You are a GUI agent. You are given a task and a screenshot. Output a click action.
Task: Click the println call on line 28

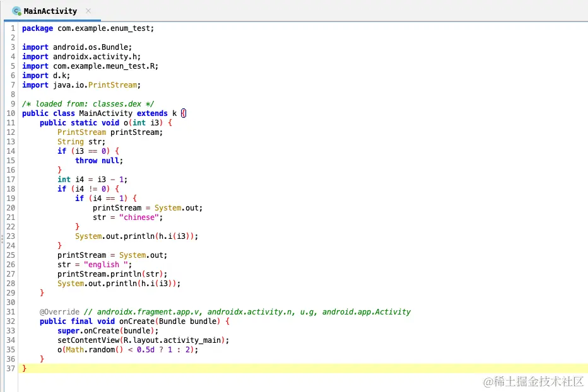coord(119,284)
